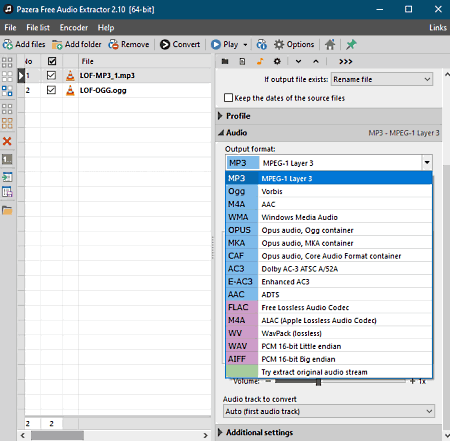Open the Play dropdown arrow
The image size is (450, 441).
coord(245,45)
